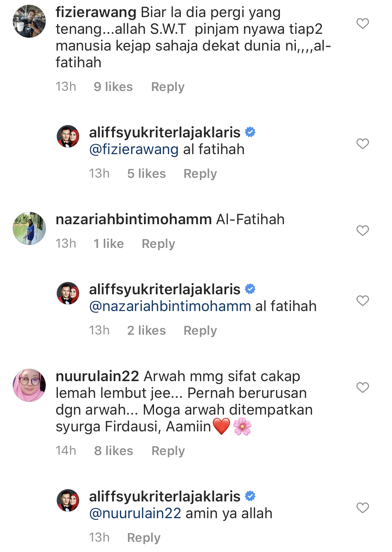Viewport: 392px width, 552px height.
Task: Like fizierawang's comment with heart icon
Action: click(x=362, y=23)
